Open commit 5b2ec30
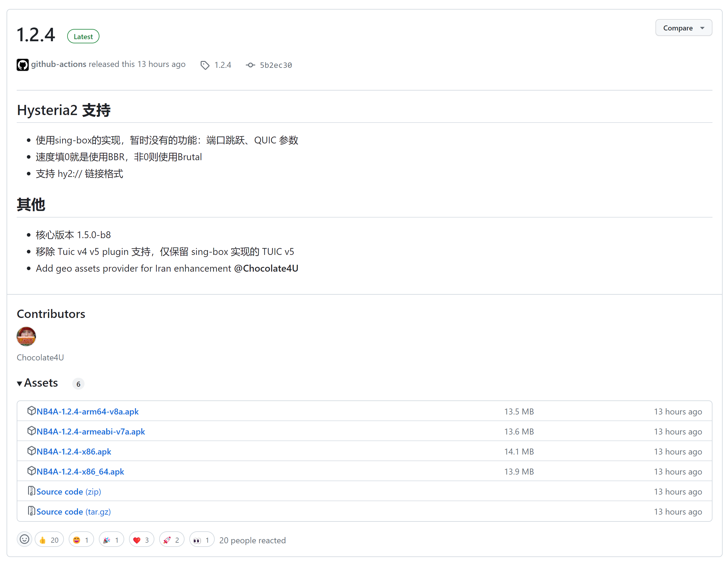Viewport: 728px width, 563px height. [276, 65]
